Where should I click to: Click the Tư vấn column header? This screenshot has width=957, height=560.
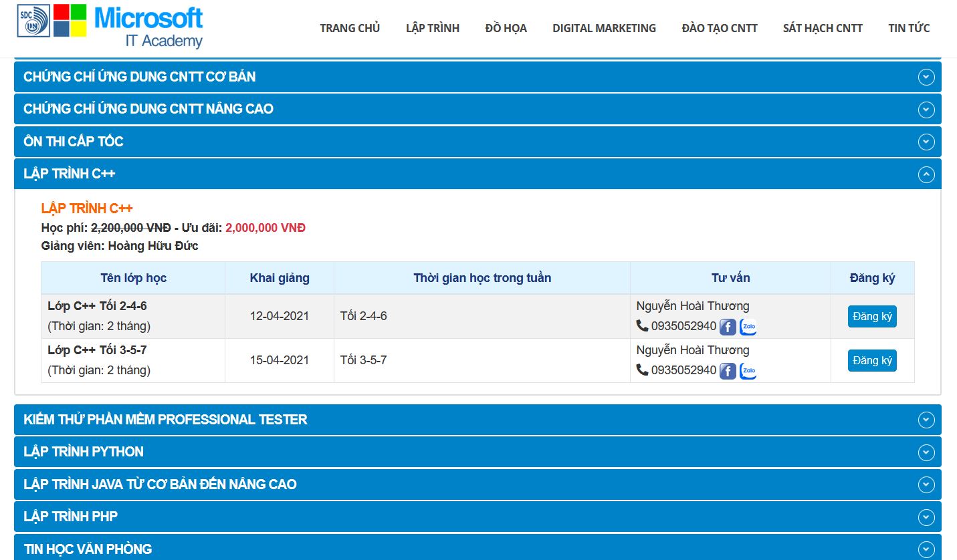pos(730,278)
